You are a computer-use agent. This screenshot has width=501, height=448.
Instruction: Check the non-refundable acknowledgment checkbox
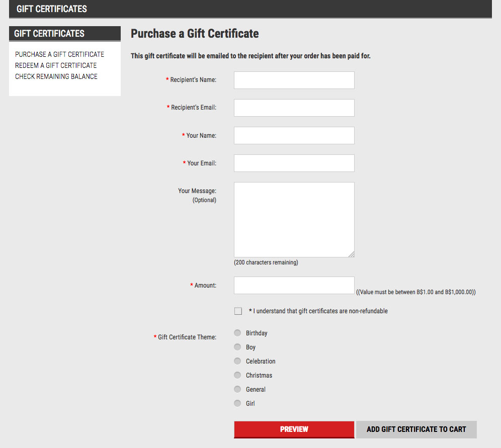[x=238, y=311]
